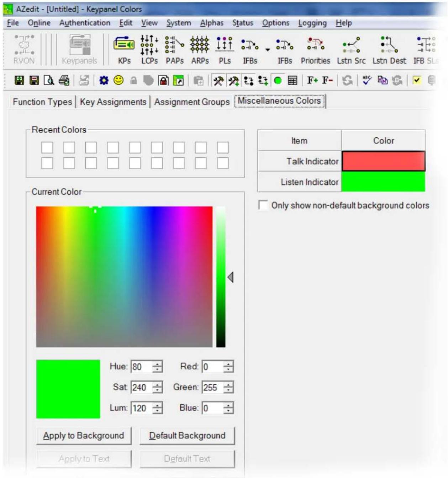The height and width of the screenshot is (478, 448).
Task: Open the Lstn Src toolbar icon
Action: pyautogui.click(x=351, y=50)
